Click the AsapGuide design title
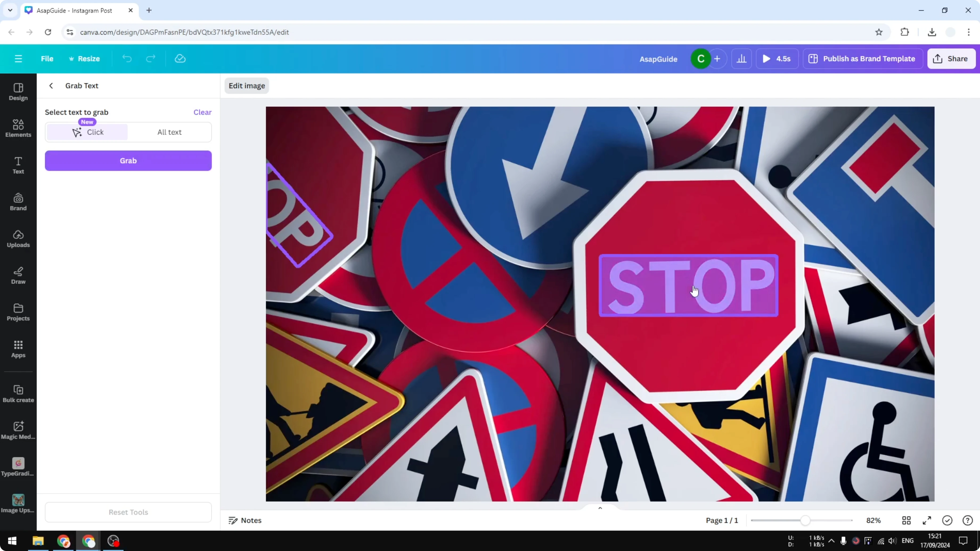Screen dimensions: 980x551 point(659,59)
